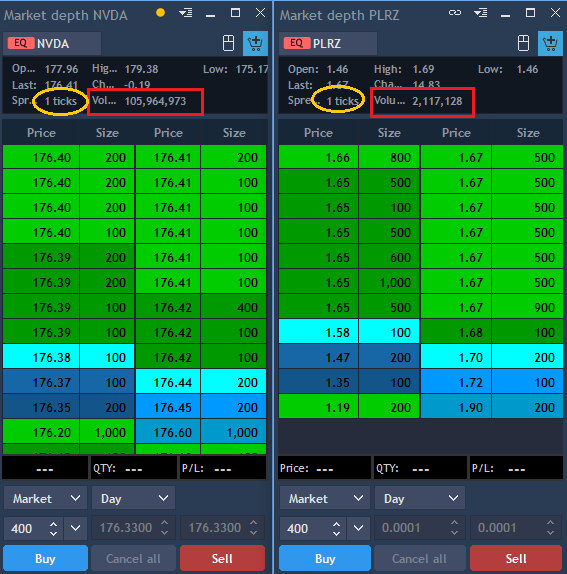
Task: Click PLRZ bid Size column header
Action: click(x=389, y=133)
